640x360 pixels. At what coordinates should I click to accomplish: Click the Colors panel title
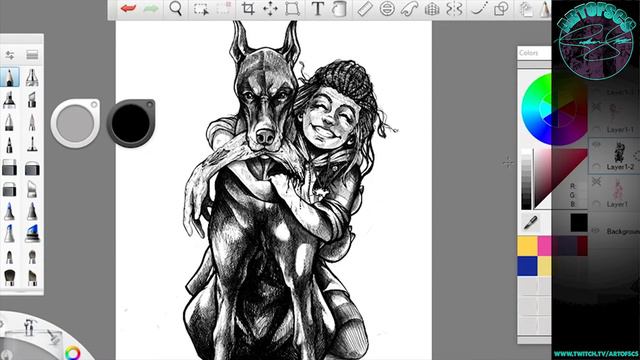(x=529, y=53)
